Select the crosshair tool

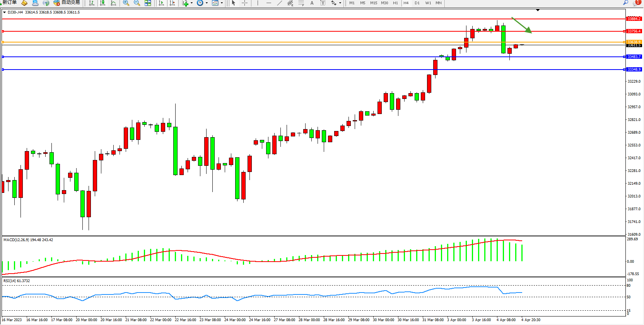coord(244,3)
